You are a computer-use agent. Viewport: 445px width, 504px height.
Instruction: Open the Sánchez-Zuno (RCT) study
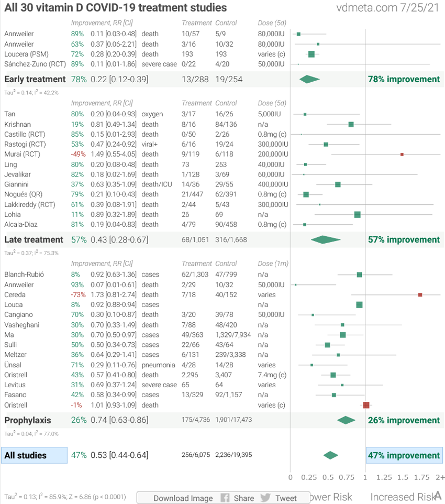[34, 64]
